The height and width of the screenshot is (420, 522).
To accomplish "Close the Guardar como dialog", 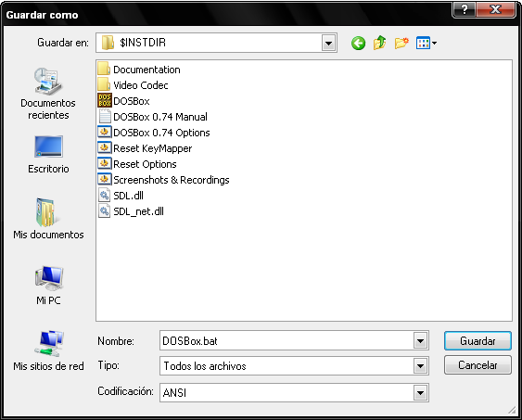I will 496,9.
